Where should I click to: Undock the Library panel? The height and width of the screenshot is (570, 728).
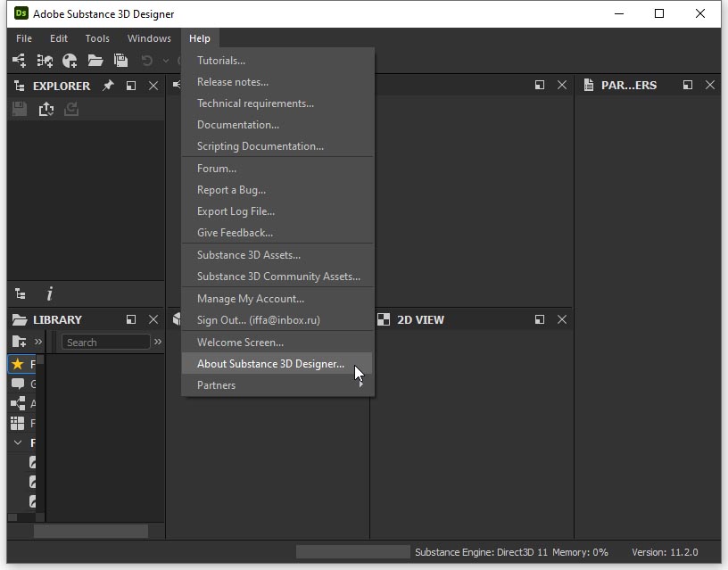131,319
